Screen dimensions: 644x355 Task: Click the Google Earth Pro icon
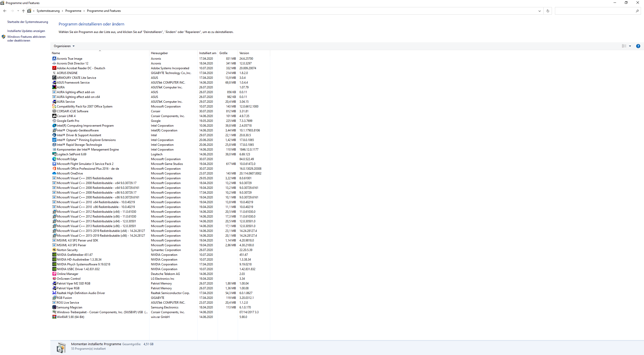(54, 121)
